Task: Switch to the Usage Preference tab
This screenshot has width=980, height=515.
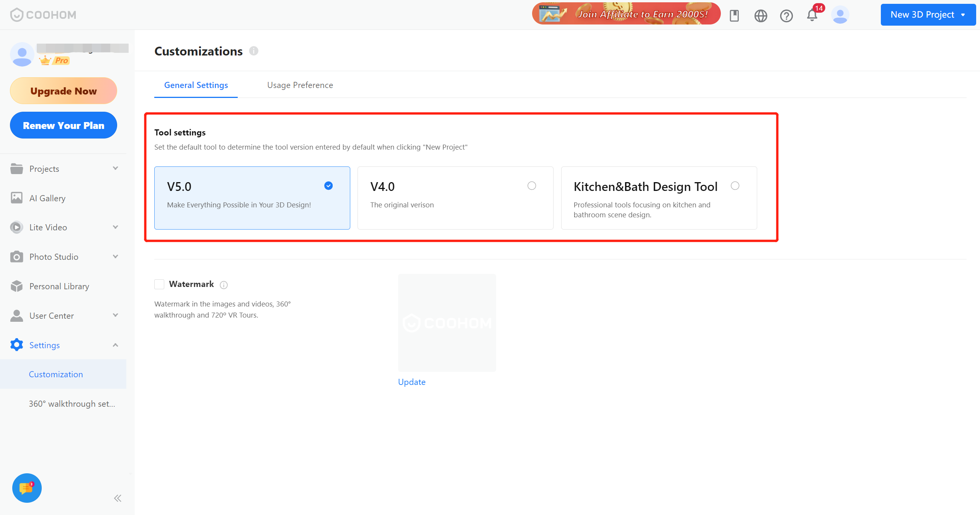Action: click(x=300, y=85)
